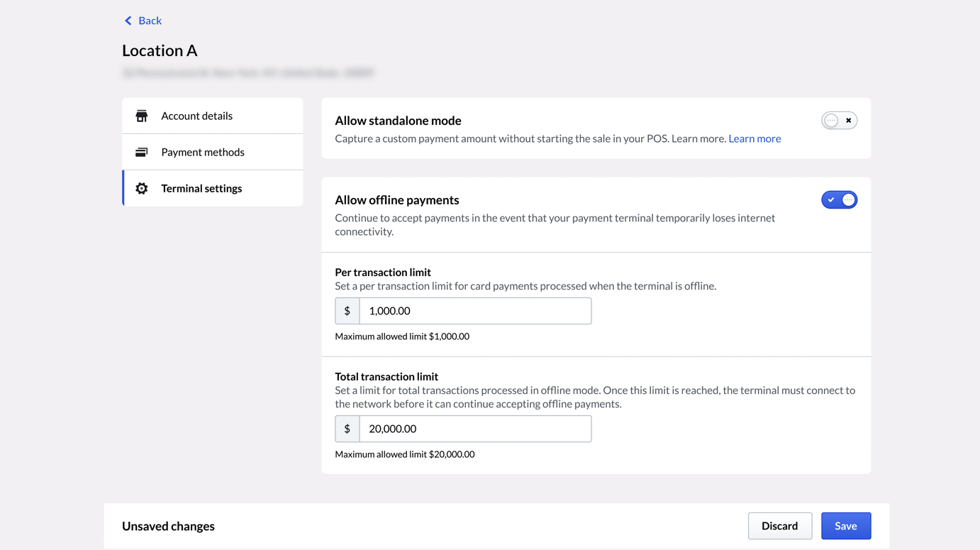Image resolution: width=980 pixels, height=550 pixels.
Task: Switch to the Payment methods section
Action: (203, 152)
